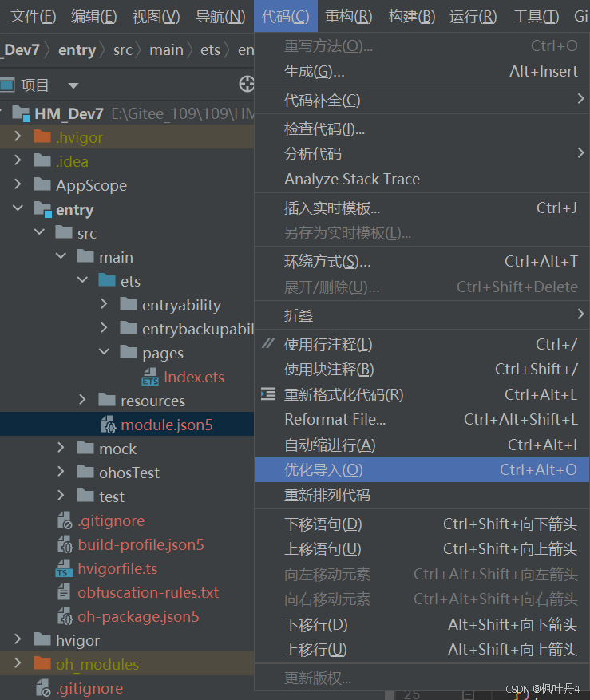Select the hvigor folder row
Screen dimensions: 590x700
pyautogui.click(x=127, y=639)
